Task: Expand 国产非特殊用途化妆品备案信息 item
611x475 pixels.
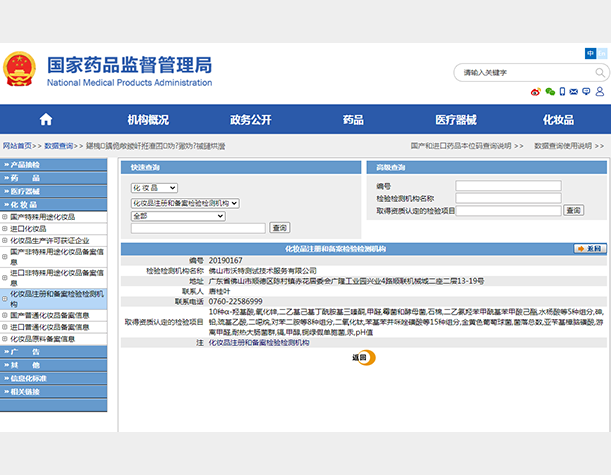Action: pyautogui.click(x=5, y=257)
